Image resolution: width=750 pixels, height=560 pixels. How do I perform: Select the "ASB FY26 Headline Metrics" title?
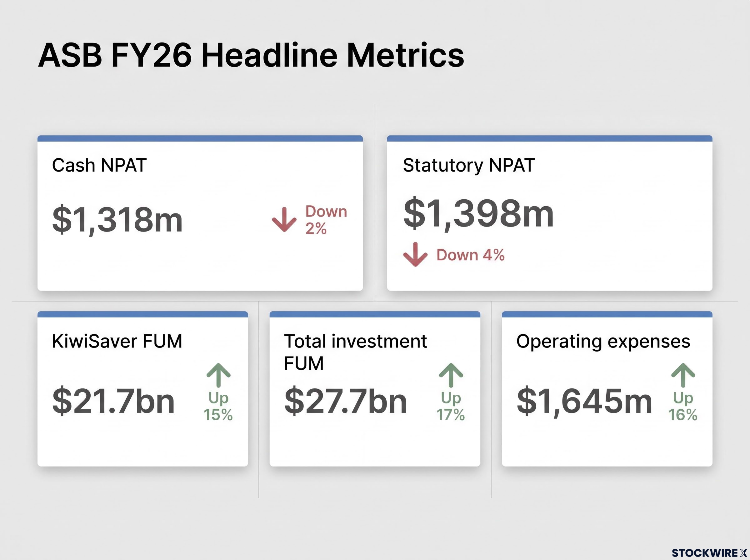251,55
